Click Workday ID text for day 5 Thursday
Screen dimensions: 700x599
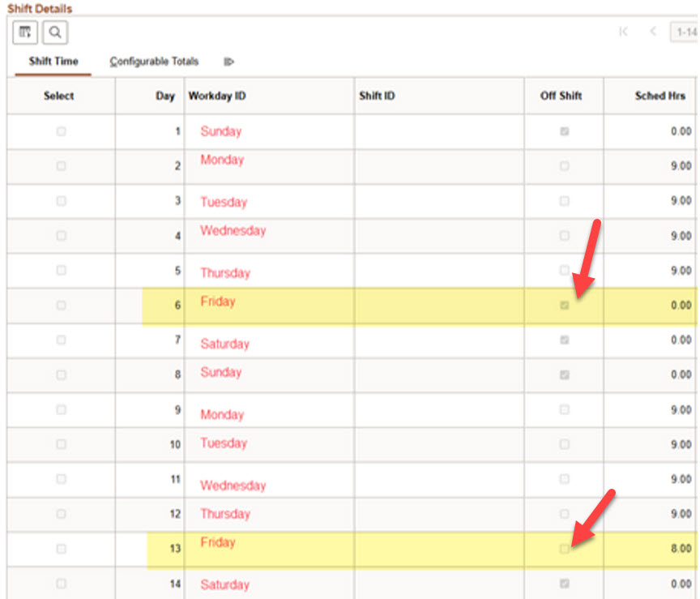[225, 272]
